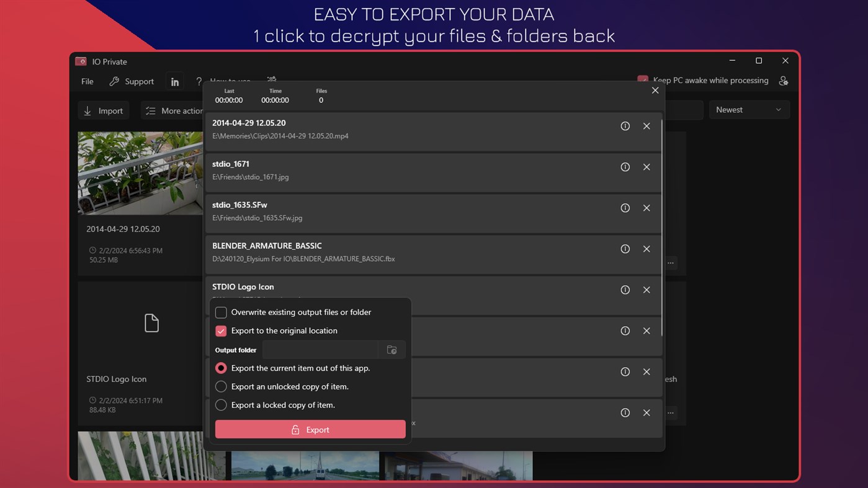Click the 88.48 KB size label
Screen dimensions: 868x488
pos(102,410)
